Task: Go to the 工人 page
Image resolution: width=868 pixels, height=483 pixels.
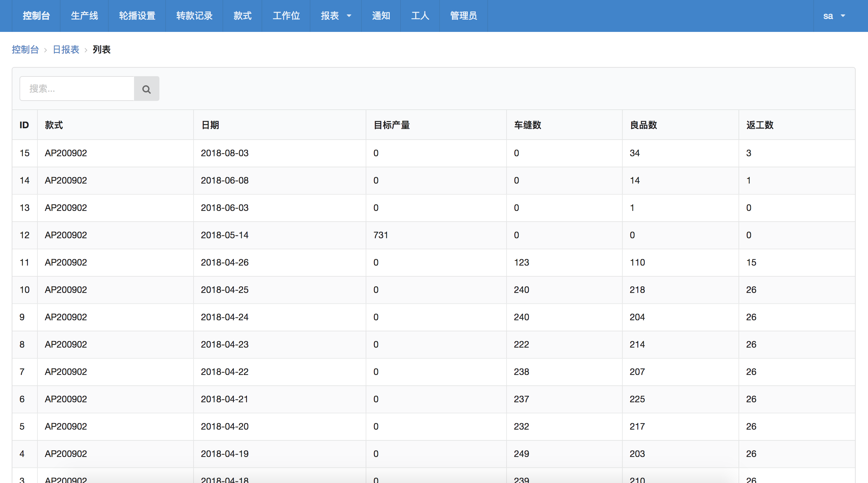Action: pyautogui.click(x=420, y=16)
